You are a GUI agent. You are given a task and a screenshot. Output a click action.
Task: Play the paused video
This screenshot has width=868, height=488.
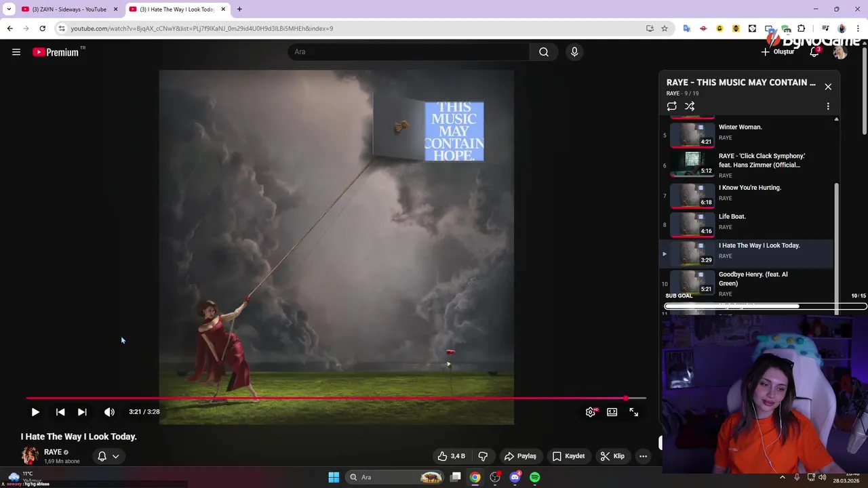coord(35,412)
